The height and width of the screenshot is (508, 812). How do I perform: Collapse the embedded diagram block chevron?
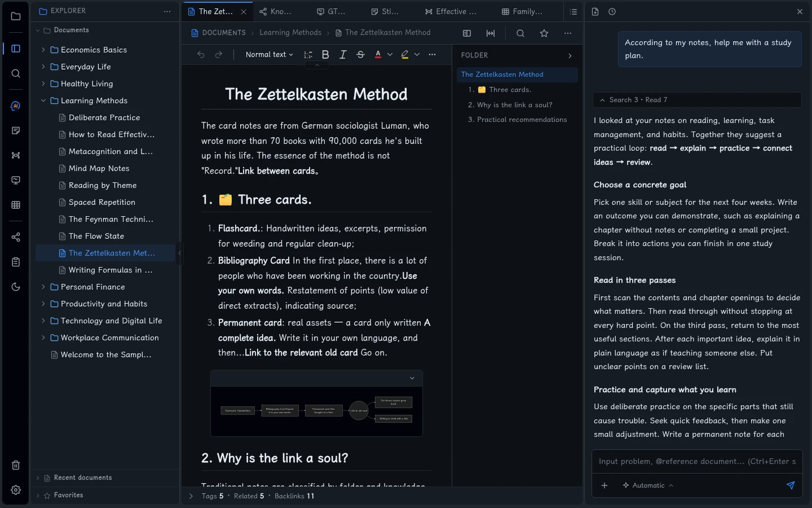pos(412,378)
